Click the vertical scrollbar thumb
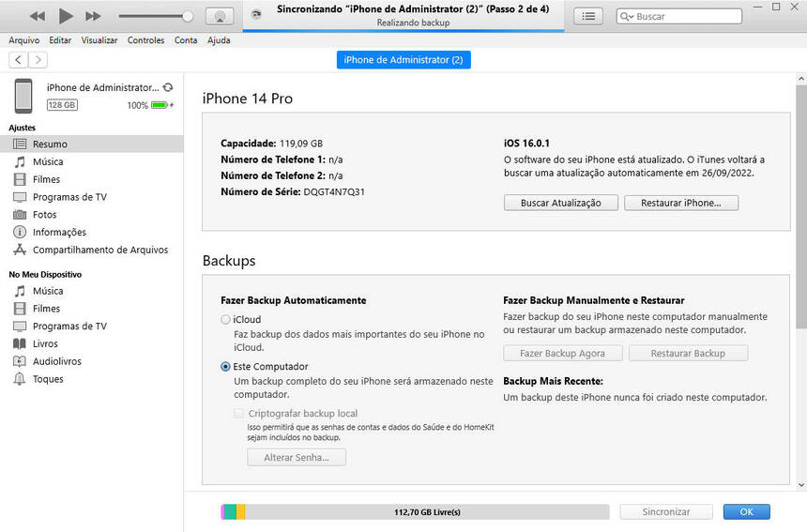This screenshot has height=532, width=807. click(x=800, y=205)
